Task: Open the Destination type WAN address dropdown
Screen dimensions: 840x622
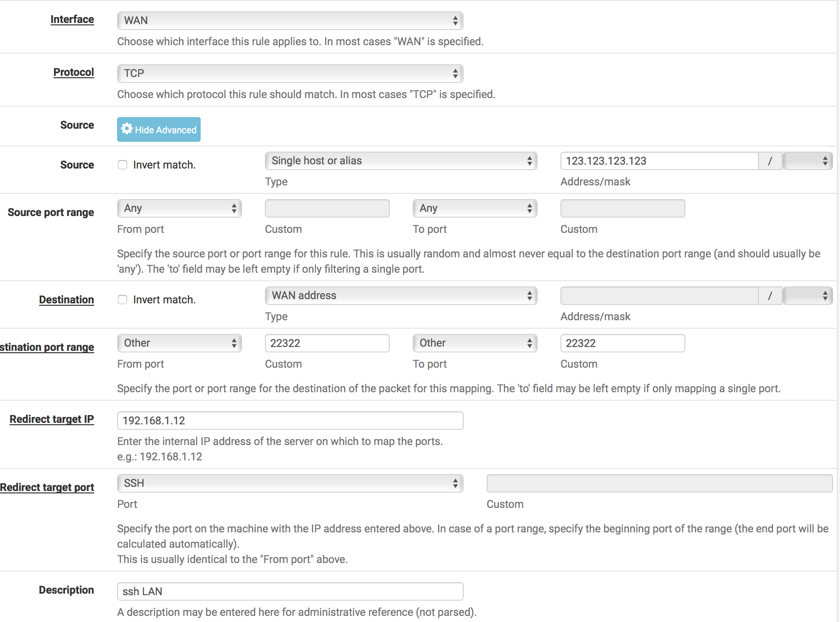Action: point(400,296)
